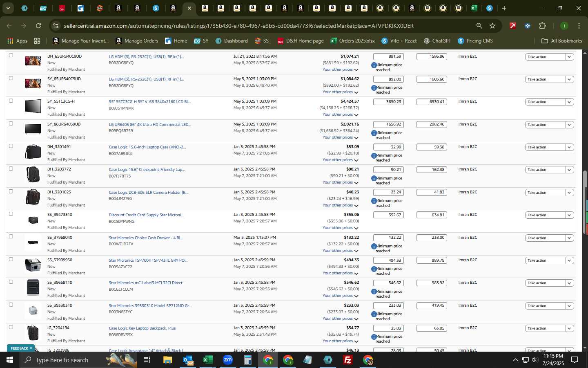The image size is (588, 368).
Task: Open All Bookmarks folder
Action: [561, 41]
